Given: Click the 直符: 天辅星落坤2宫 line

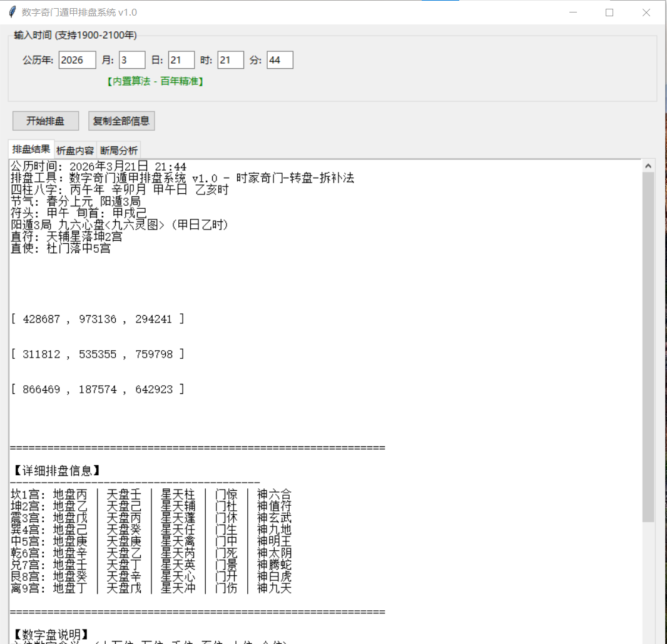Looking at the screenshot, I should tap(66, 236).
